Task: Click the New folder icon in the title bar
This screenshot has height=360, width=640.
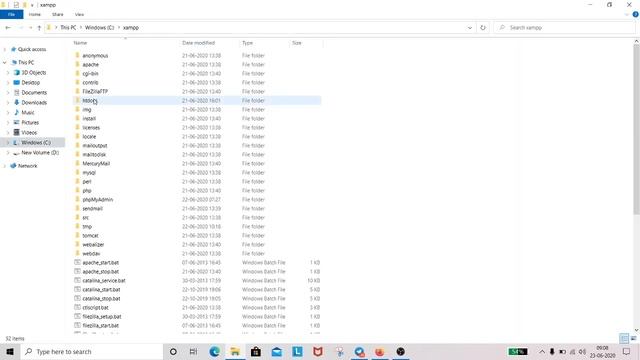Action: pos(24,5)
